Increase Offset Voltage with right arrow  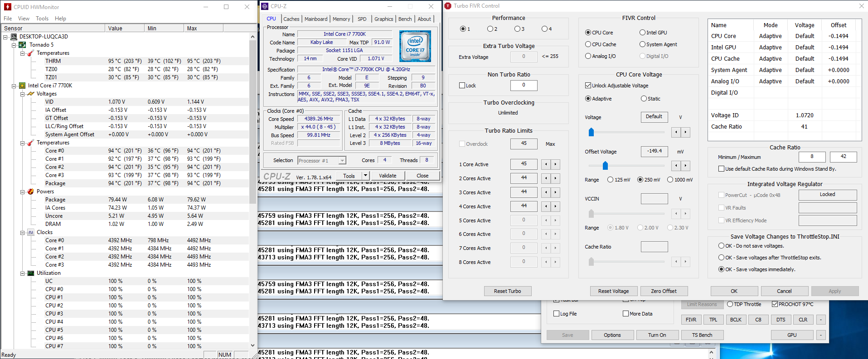coord(685,166)
